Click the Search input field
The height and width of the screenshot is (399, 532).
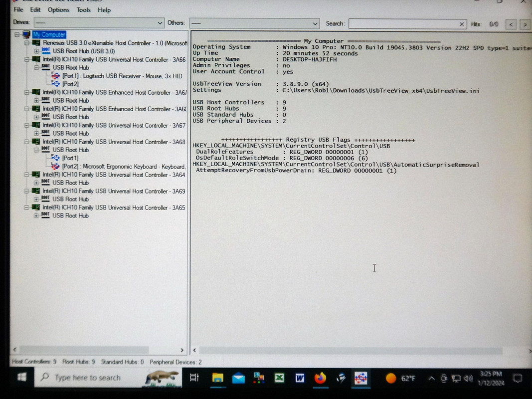[404, 24]
